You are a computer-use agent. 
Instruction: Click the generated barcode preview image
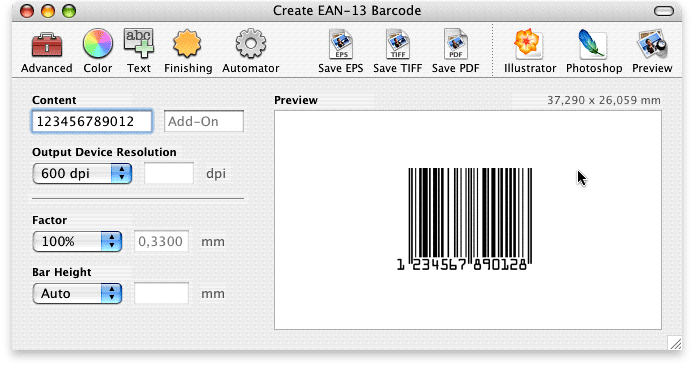[464, 219]
